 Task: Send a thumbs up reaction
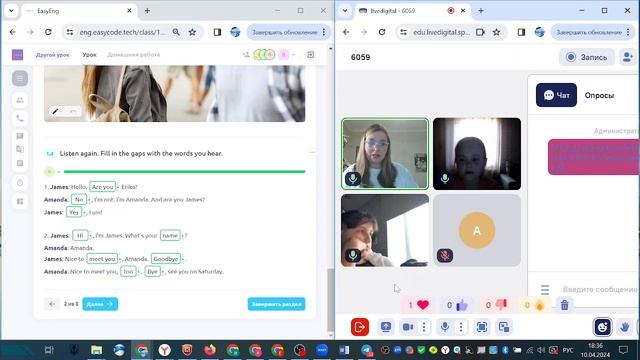[457, 305]
